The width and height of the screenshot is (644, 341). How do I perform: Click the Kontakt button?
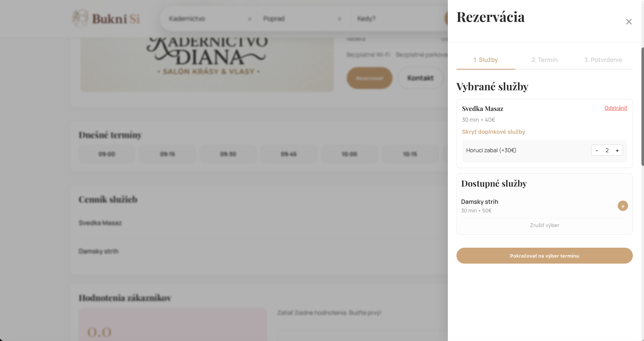(420, 78)
